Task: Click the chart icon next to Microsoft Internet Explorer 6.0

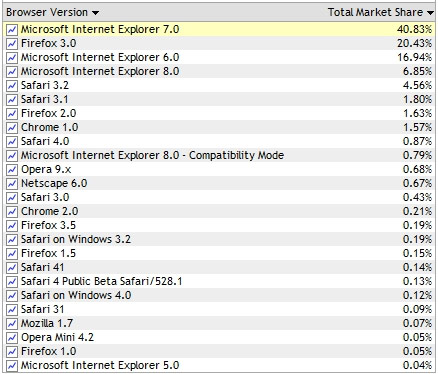Action: pos(12,58)
